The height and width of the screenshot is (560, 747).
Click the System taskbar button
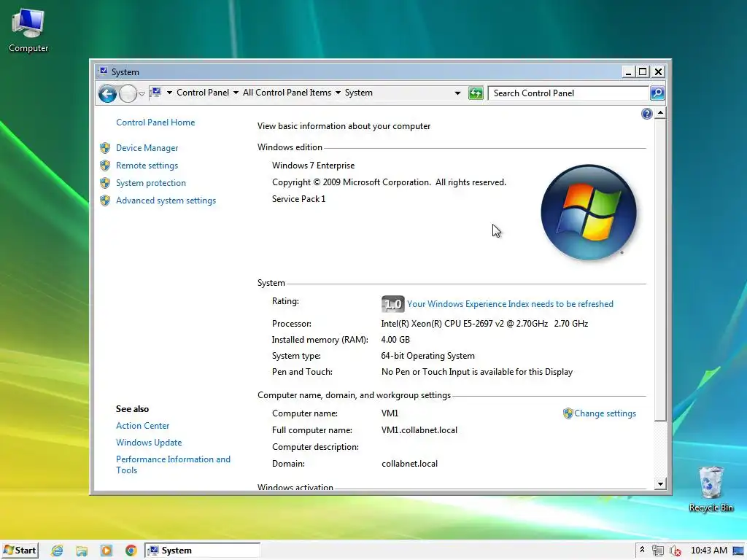203,551
